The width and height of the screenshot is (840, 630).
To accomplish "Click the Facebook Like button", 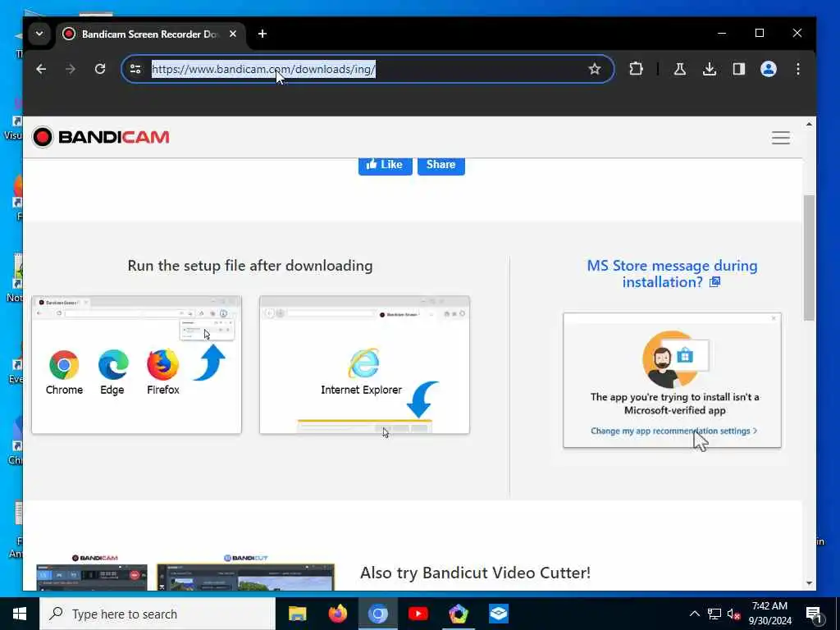I will click(x=386, y=164).
